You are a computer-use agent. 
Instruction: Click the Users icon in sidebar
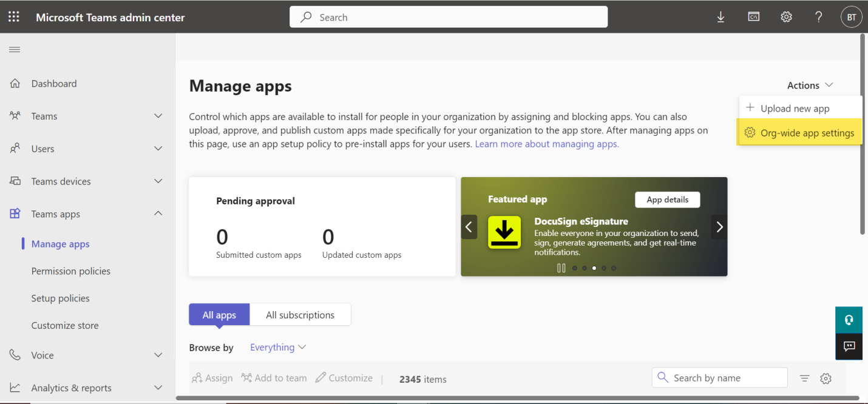coord(15,149)
